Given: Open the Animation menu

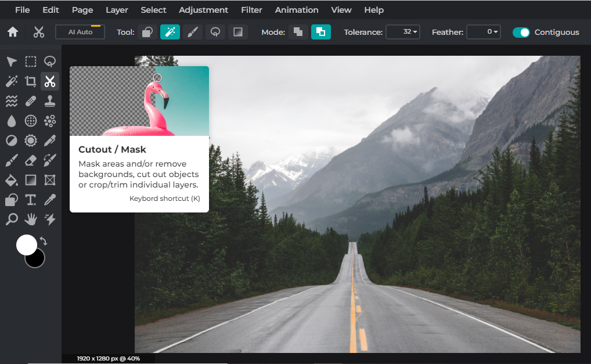Looking at the screenshot, I should pyautogui.click(x=297, y=10).
